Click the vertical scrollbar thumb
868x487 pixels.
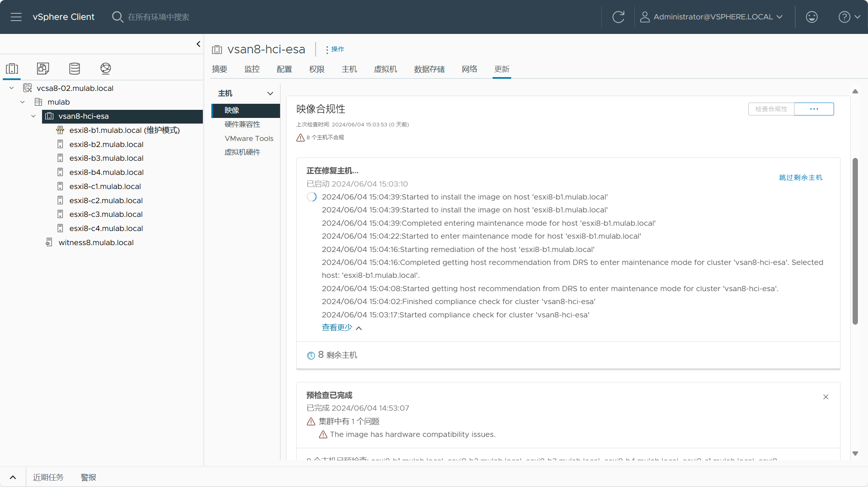tap(855, 241)
